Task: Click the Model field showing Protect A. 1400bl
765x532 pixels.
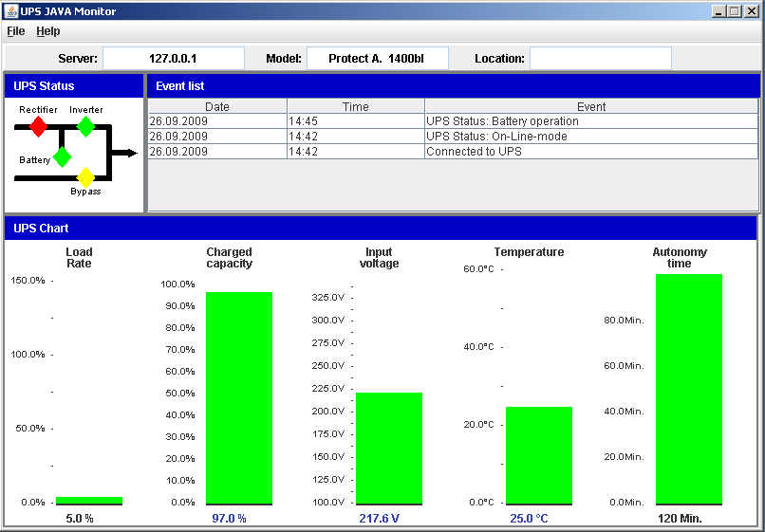Action: pyautogui.click(x=377, y=59)
